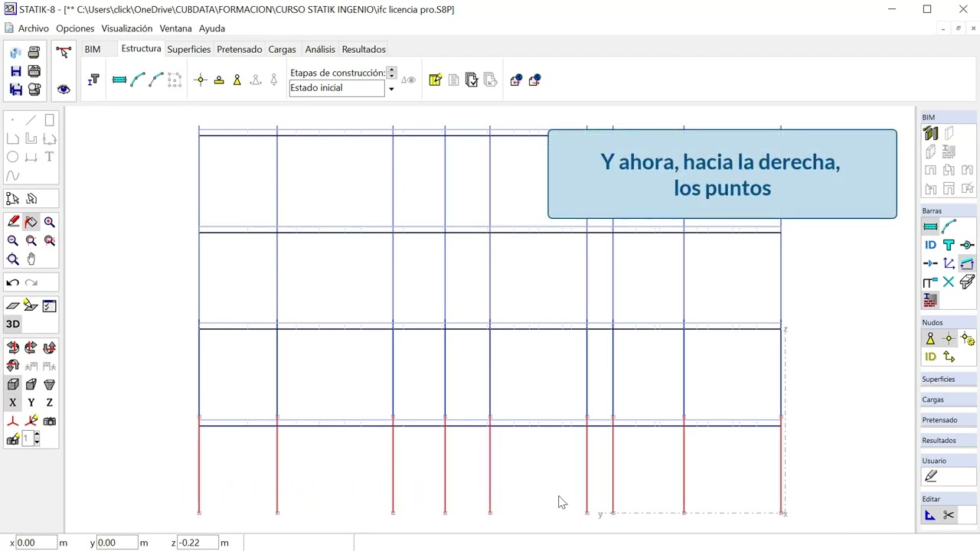Expand the Superficies side panel
Screen dimensions: 980x551
click(948, 380)
